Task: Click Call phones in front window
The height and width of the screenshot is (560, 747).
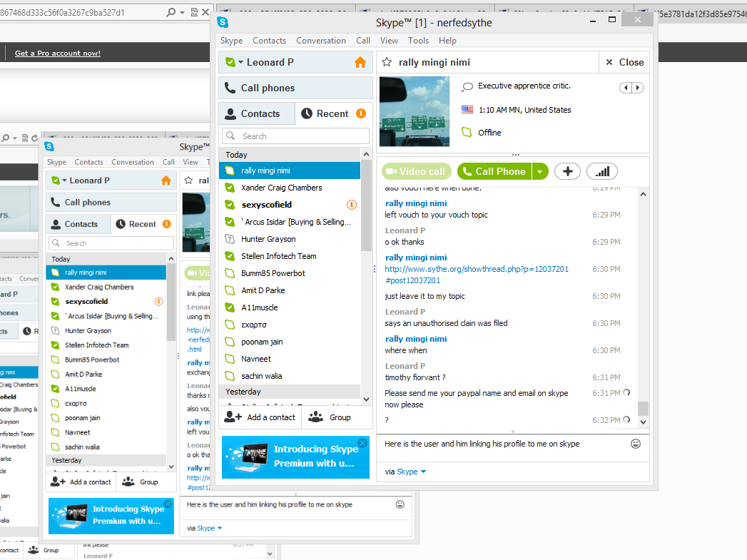Action: 295,88
